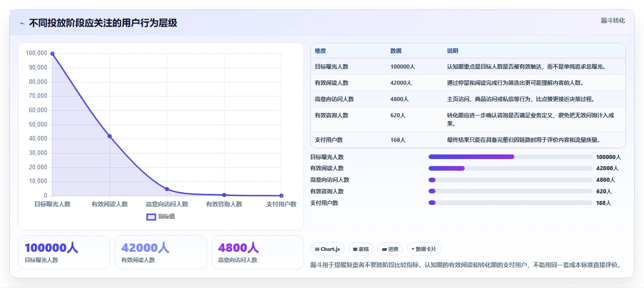Toggle the 指标值 legend swatch

click(151, 217)
